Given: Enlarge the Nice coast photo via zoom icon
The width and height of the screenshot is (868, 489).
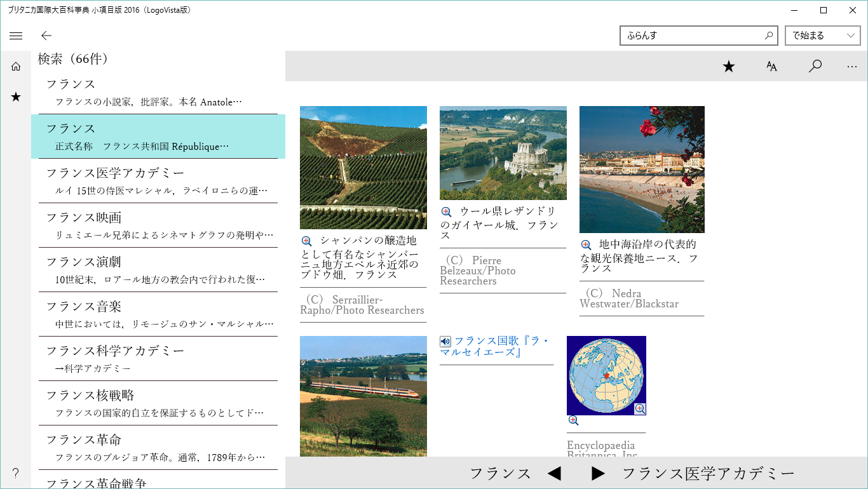Looking at the screenshot, I should (x=586, y=245).
